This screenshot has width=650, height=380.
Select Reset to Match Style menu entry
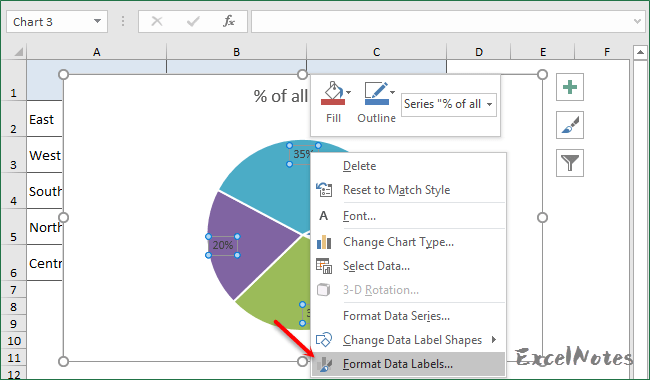pyautogui.click(x=408, y=190)
